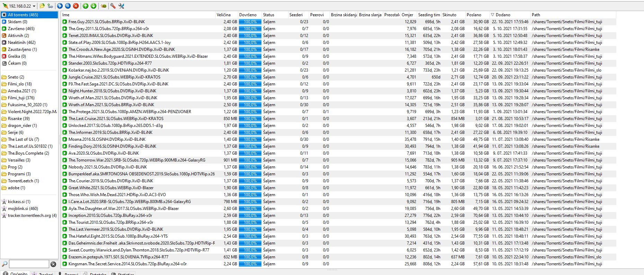The height and width of the screenshot is (275, 644).
Task: Sort by the Poslano column header
Action: pyautogui.click(x=477, y=15)
